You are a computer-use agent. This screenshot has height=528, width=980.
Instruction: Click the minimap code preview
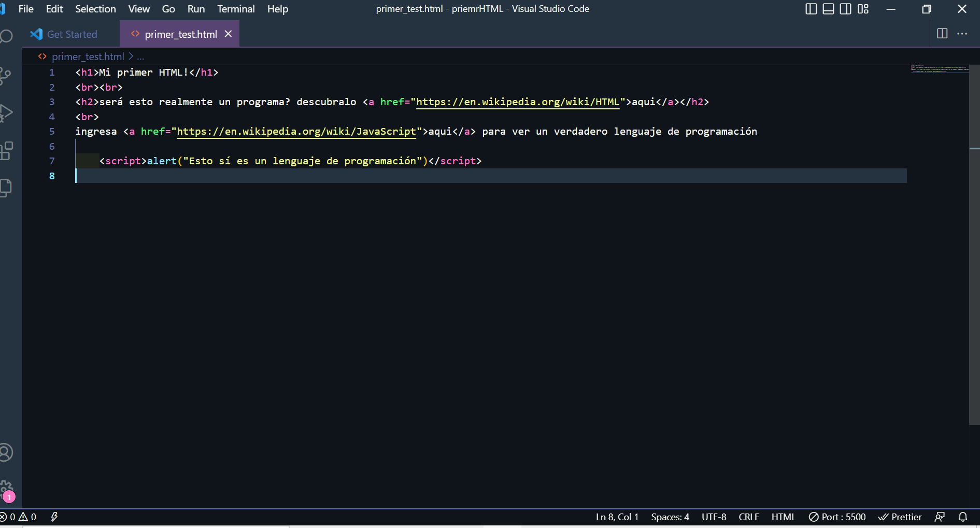coord(939,68)
